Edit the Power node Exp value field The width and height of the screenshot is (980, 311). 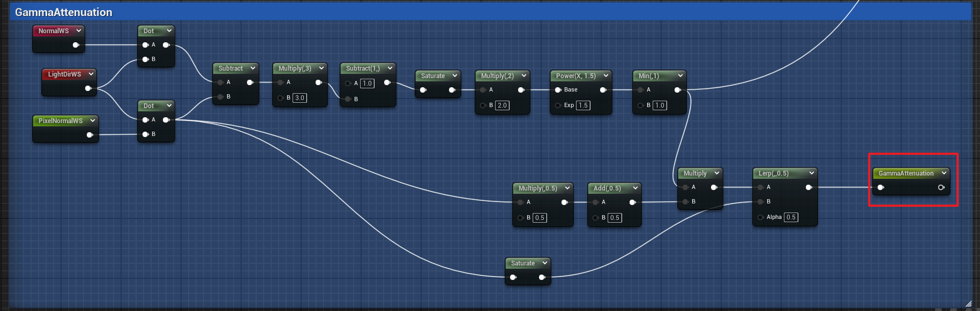(583, 105)
